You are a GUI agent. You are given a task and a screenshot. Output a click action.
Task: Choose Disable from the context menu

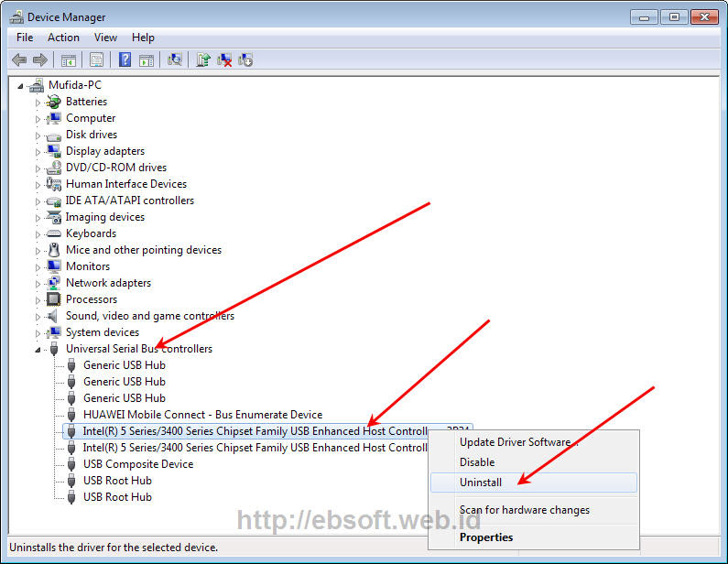click(534, 462)
